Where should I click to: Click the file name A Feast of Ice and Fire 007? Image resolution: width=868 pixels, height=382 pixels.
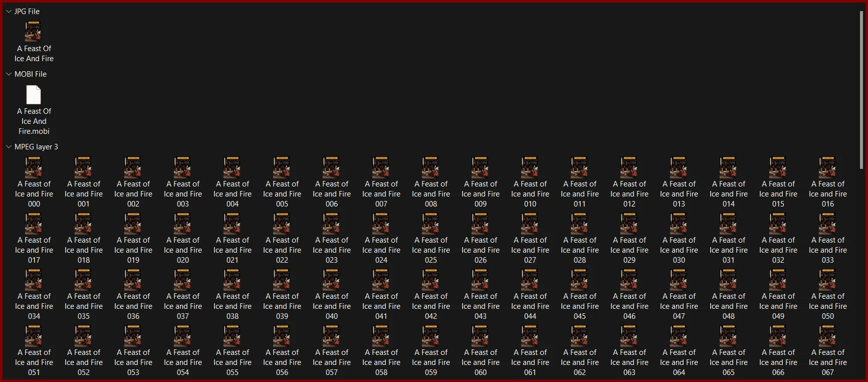[x=381, y=194]
